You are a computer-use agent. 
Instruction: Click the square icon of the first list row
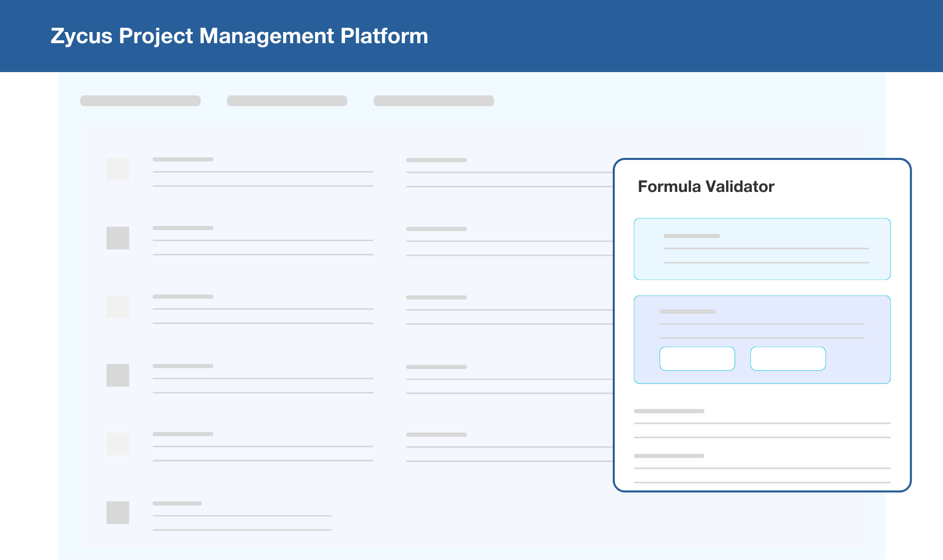click(117, 169)
